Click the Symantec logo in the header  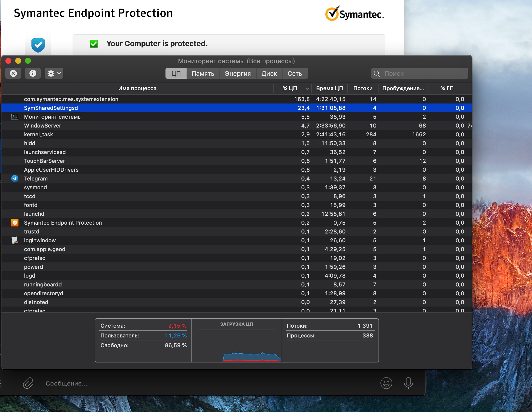click(x=354, y=14)
